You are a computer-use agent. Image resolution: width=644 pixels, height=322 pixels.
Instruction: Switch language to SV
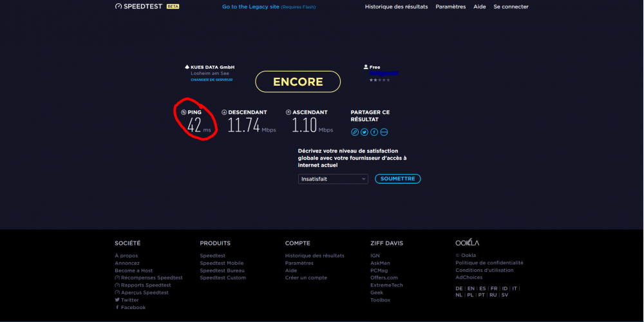click(505, 295)
